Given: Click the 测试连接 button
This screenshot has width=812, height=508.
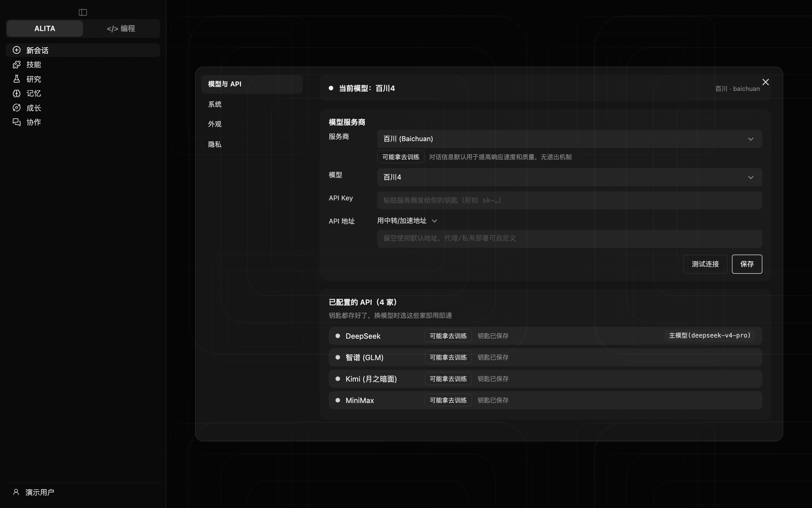Looking at the screenshot, I should pyautogui.click(x=705, y=264).
